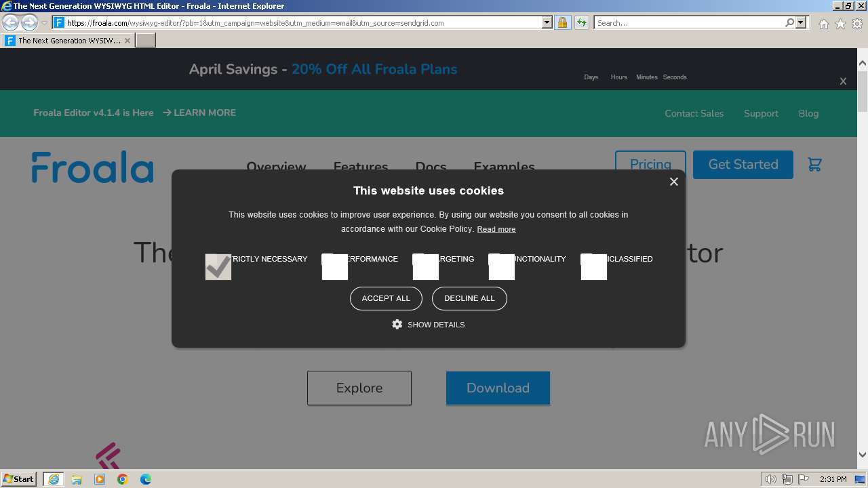
Task: Open the Overview menu
Action: pyautogui.click(x=276, y=167)
